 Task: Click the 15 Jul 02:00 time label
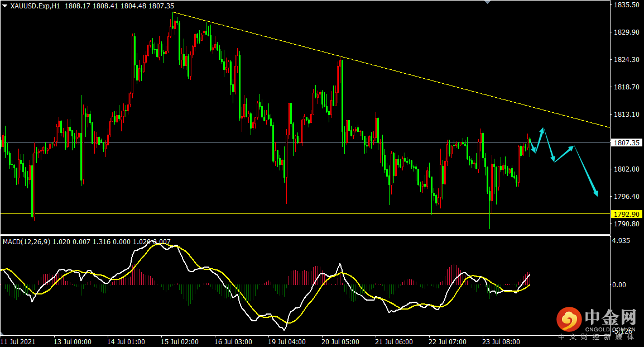pyautogui.click(x=180, y=341)
